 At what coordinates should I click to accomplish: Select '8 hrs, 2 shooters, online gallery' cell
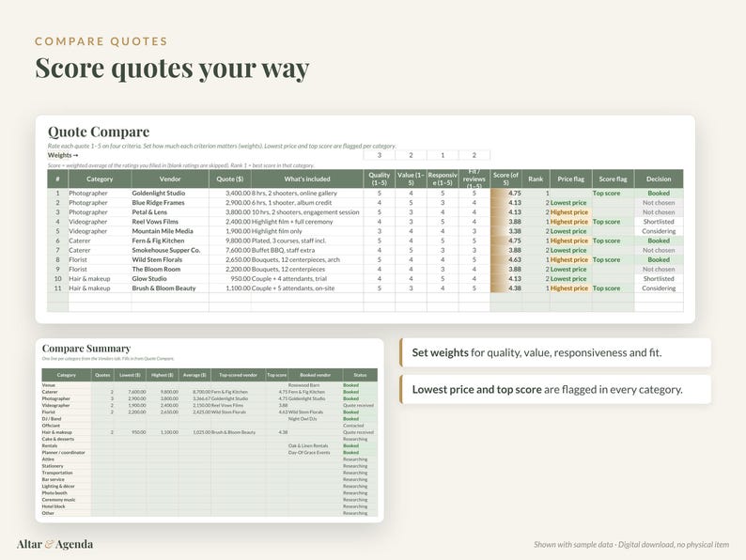pyautogui.click(x=307, y=194)
